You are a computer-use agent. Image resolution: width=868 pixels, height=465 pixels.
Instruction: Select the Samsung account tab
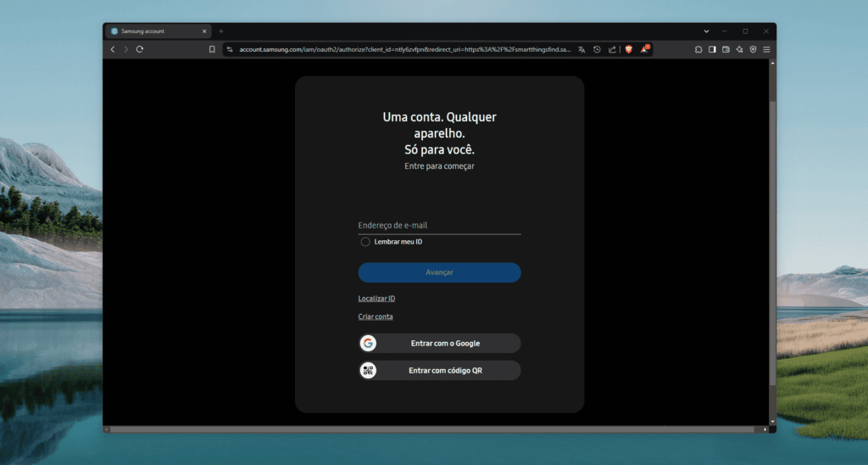pos(159,31)
